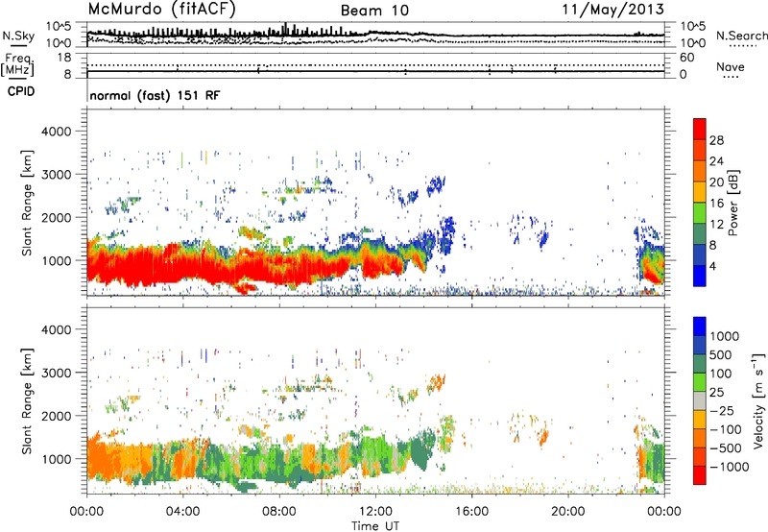This screenshot has height=532, width=768.
Task: Click the 2000 tick in power panel
Action: click(x=56, y=217)
